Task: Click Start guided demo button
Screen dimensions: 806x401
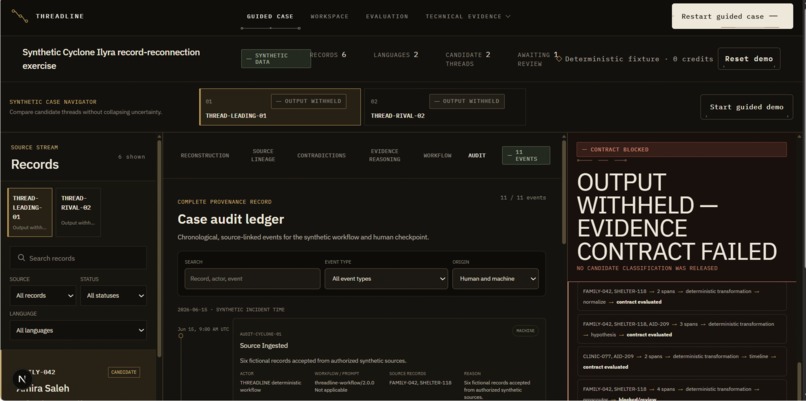Action: [746, 107]
